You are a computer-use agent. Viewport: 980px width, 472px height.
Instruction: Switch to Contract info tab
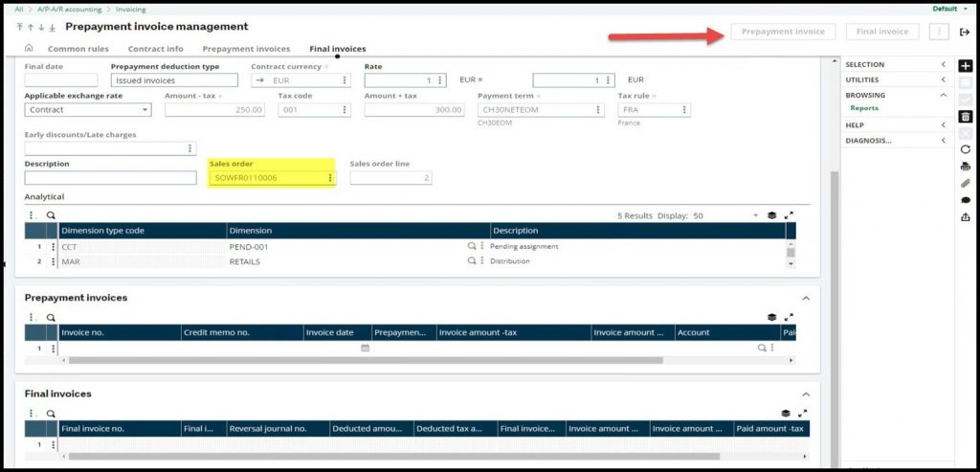point(156,49)
